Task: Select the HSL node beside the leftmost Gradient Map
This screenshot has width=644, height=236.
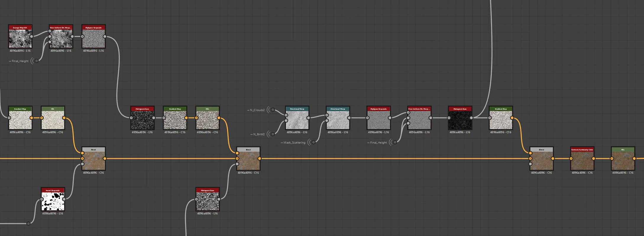Action: click(53, 118)
